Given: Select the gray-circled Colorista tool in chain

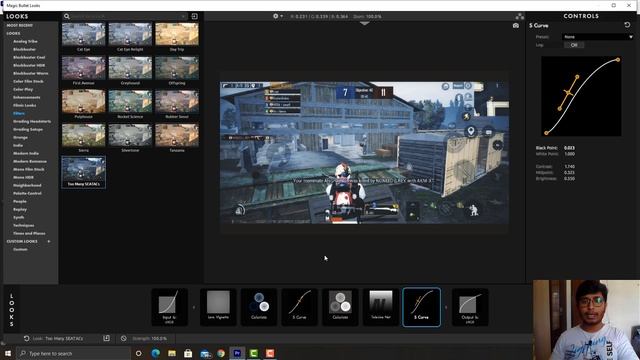Looking at the screenshot, I should [x=340, y=307].
